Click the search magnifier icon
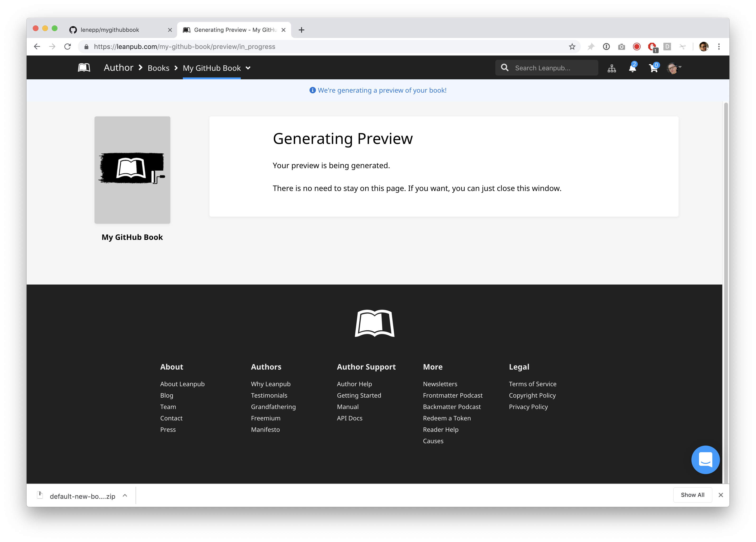756x542 pixels. click(x=505, y=68)
